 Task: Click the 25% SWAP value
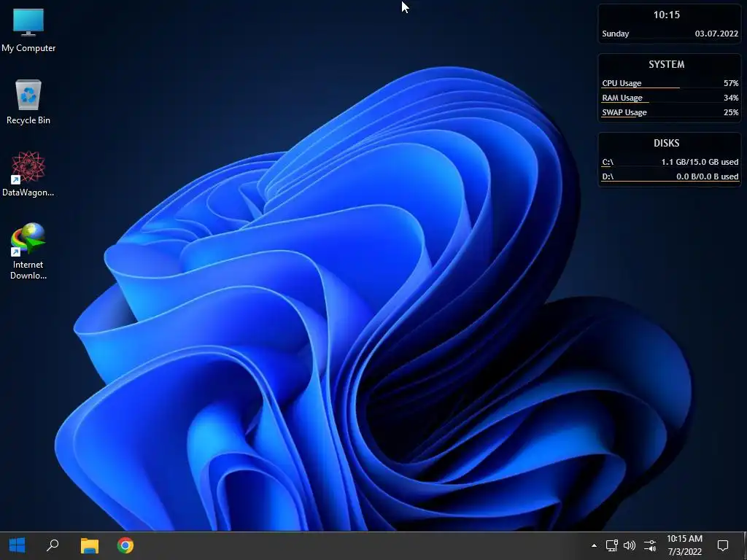(731, 112)
